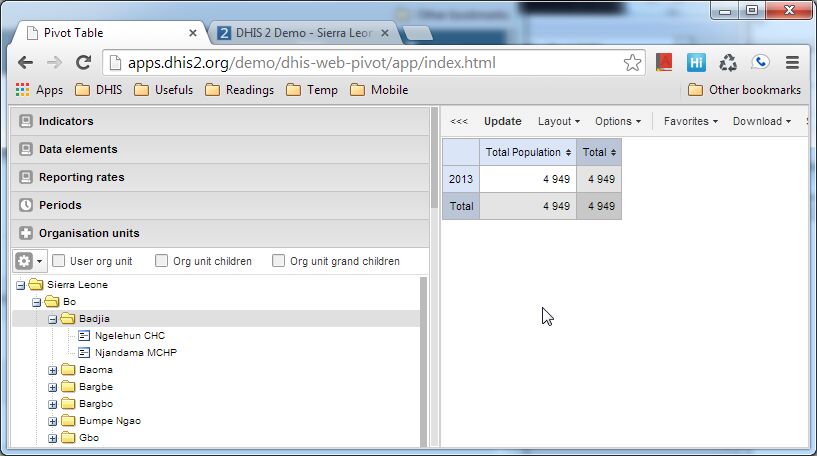This screenshot has height=456, width=817.
Task: Select Ngelehun CHC in the tree
Action: [x=130, y=336]
